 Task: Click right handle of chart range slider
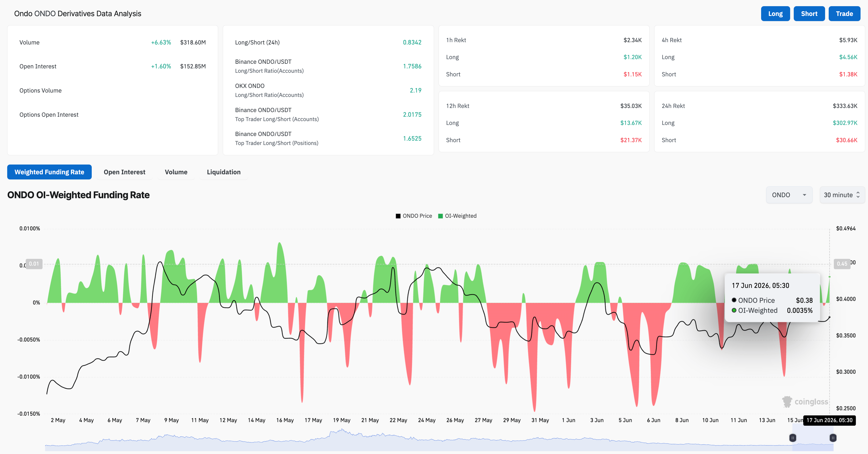tap(833, 438)
